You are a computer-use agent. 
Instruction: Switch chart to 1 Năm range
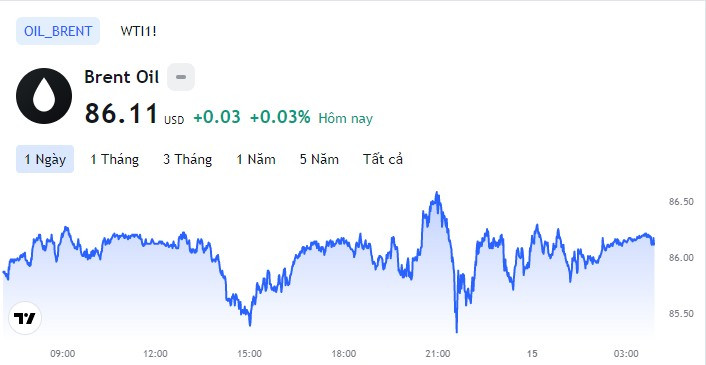click(x=256, y=159)
